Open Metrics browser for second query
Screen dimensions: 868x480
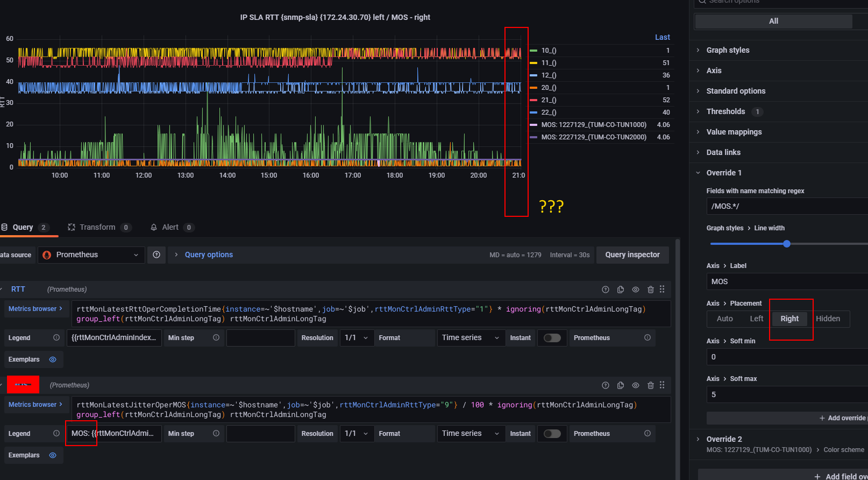point(35,405)
